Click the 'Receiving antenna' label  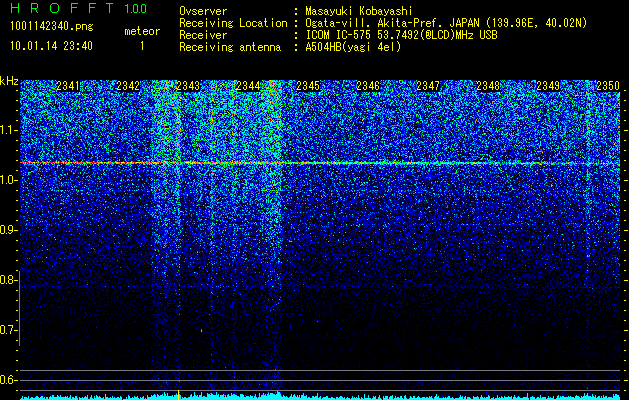pyautogui.click(x=230, y=47)
